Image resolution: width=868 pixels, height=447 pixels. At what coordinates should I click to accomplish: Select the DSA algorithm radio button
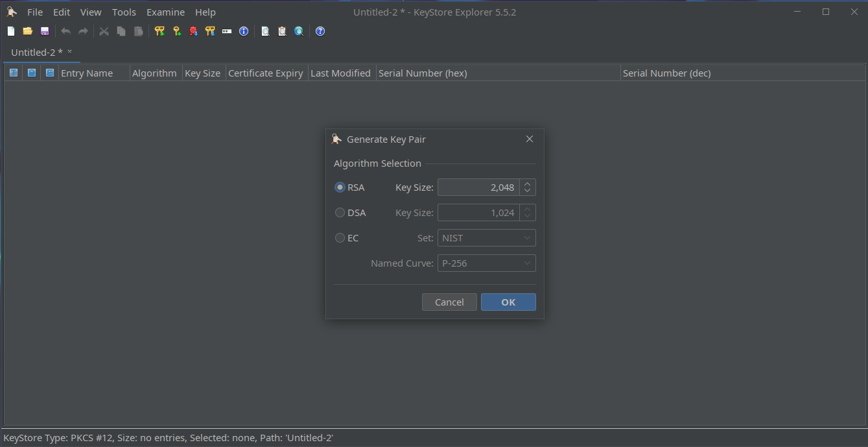[340, 213]
